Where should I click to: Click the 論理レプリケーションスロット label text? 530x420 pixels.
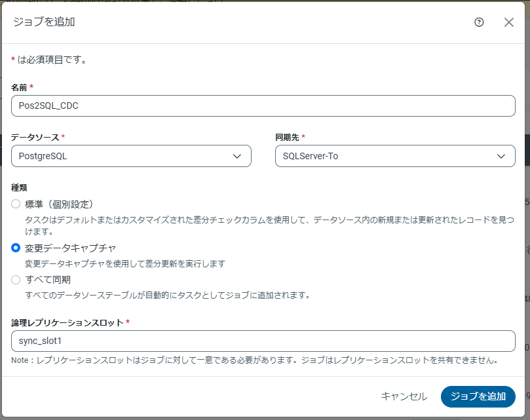(x=67, y=322)
